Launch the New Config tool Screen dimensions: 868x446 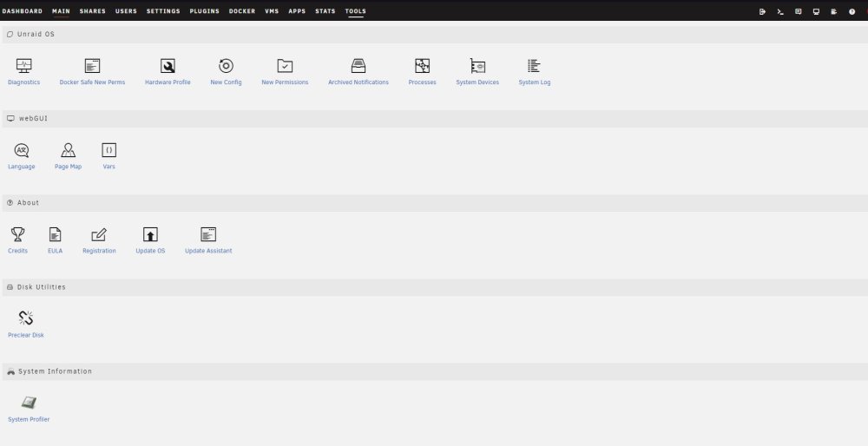[x=226, y=72]
